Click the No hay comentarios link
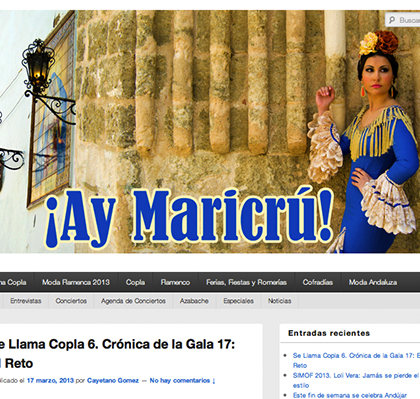Image resolution: width=420 pixels, height=399 pixels. tap(182, 380)
